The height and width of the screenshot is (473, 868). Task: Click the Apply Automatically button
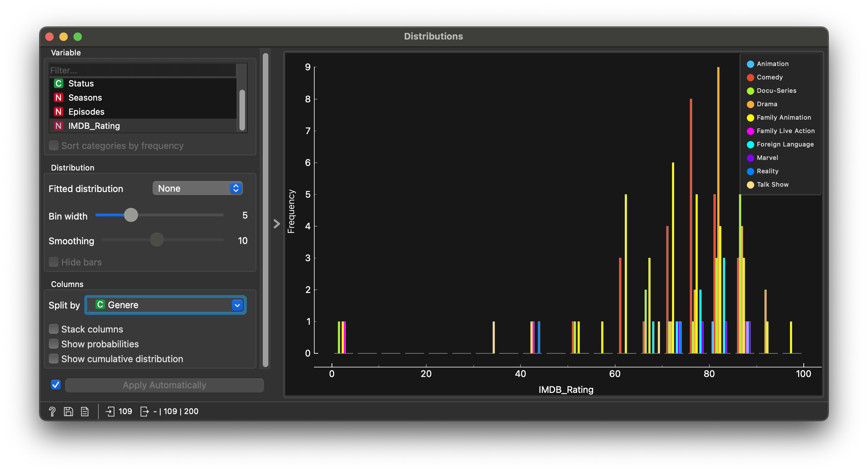[x=165, y=385]
